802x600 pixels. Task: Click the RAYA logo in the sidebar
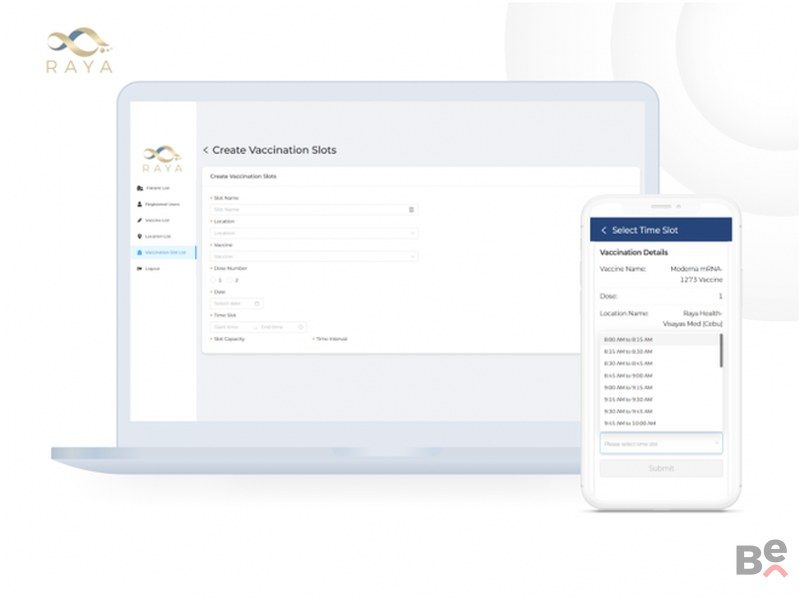click(162, 159)
